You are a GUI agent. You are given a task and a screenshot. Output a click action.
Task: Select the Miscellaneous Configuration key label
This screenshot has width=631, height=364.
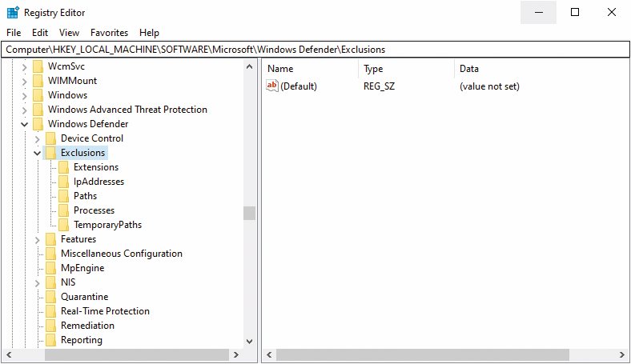point(122,254)
